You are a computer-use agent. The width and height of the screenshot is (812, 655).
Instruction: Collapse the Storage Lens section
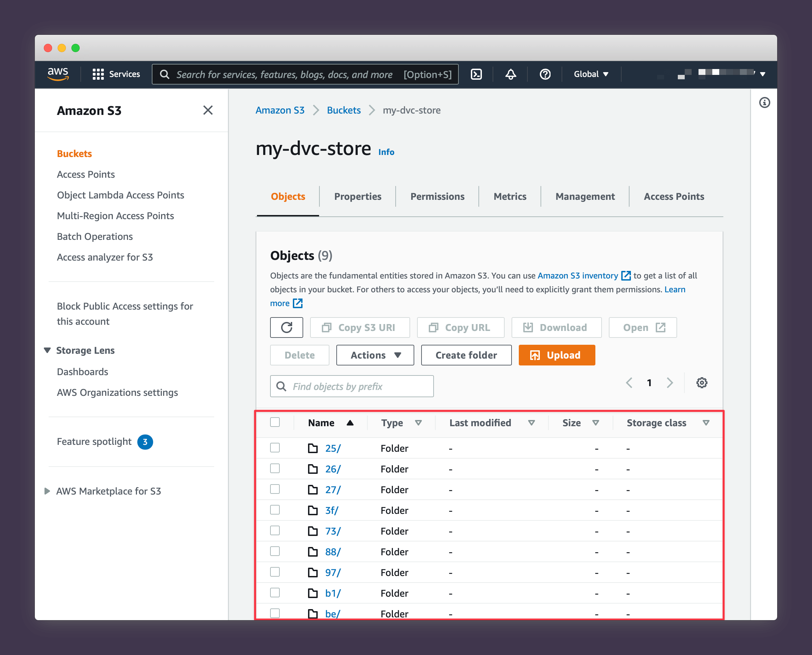click(47, 351)
